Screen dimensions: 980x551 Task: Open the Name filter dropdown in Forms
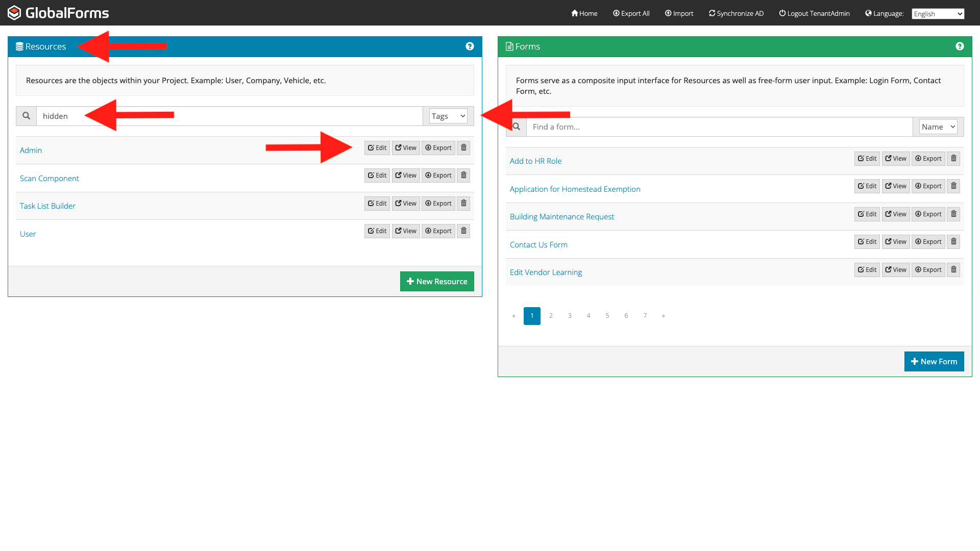pyautogui.click(x=938, y=127)
